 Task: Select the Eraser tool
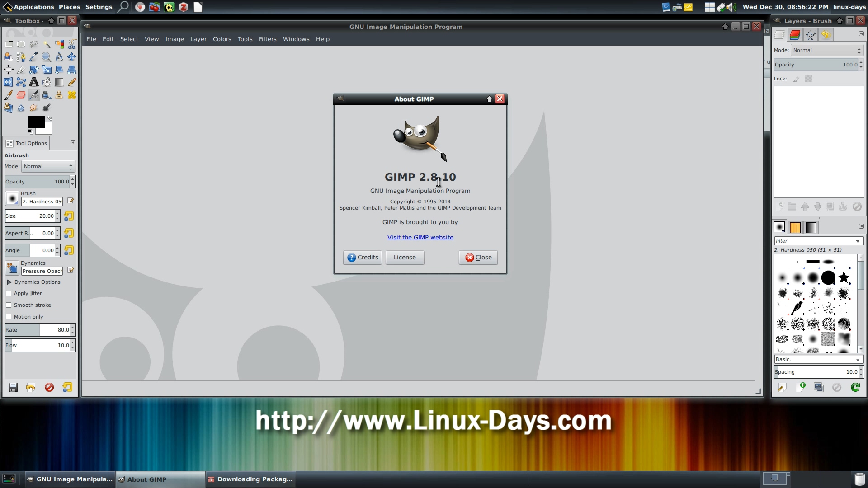point(21,95)
